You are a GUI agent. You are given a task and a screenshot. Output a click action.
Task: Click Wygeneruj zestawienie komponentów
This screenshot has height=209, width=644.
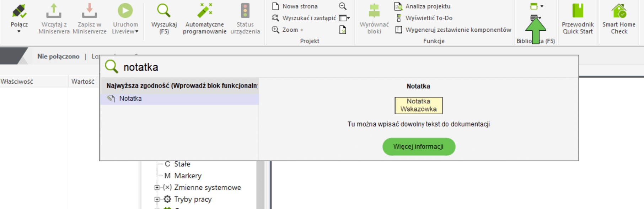pyautogui.click(x=458, y=30)
